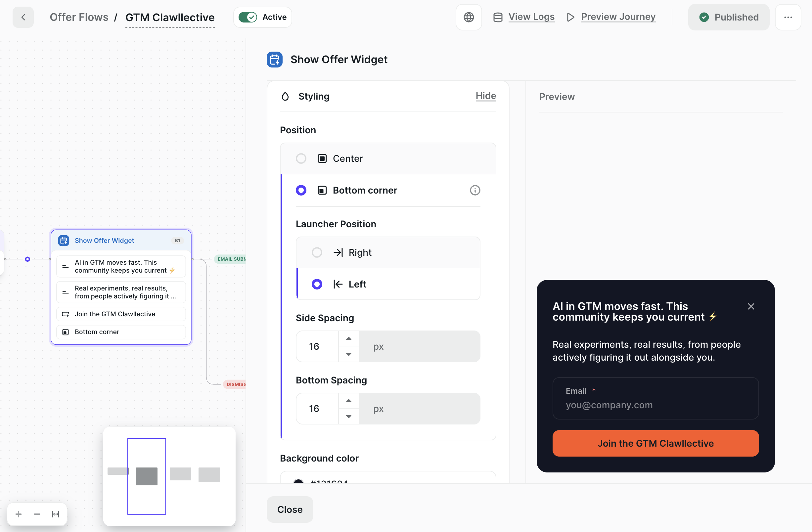
Task: Click the DISMISS branch label
Action: [x=235, y=384]
